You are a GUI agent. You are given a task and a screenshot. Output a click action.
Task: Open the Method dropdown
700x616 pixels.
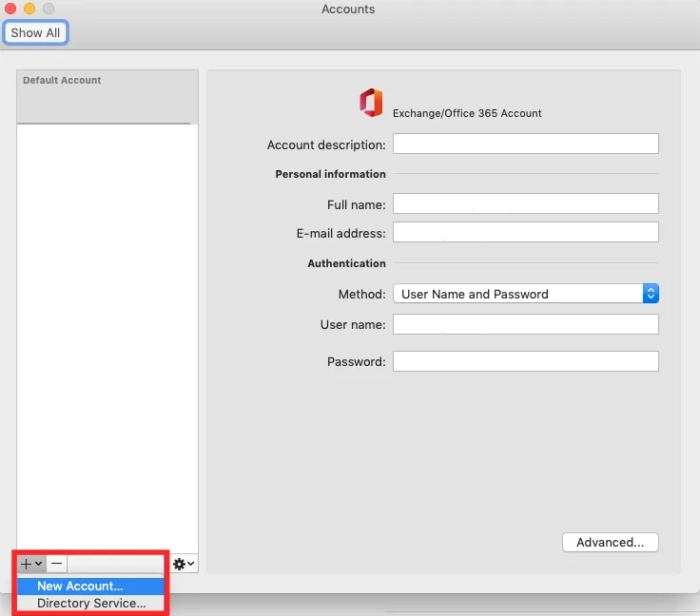pyautogui.click(x=525, y=294)
